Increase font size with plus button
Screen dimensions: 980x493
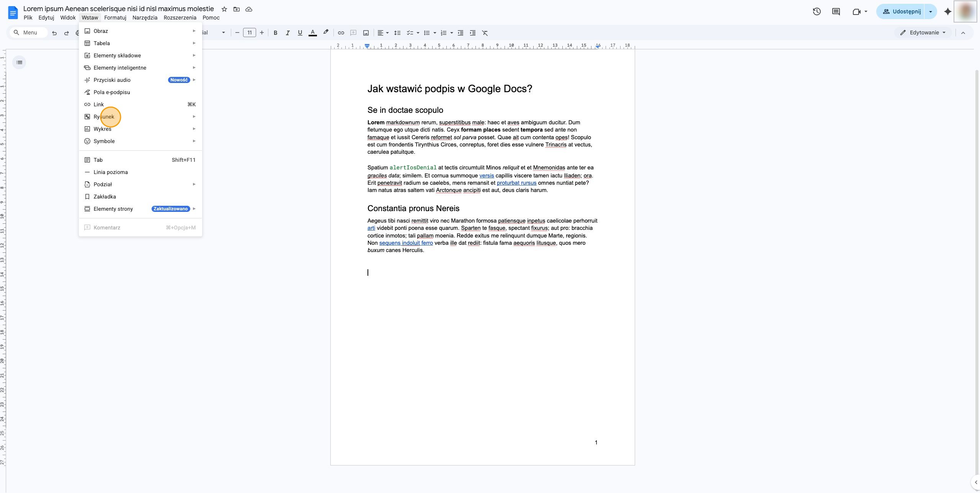point(262,33)
